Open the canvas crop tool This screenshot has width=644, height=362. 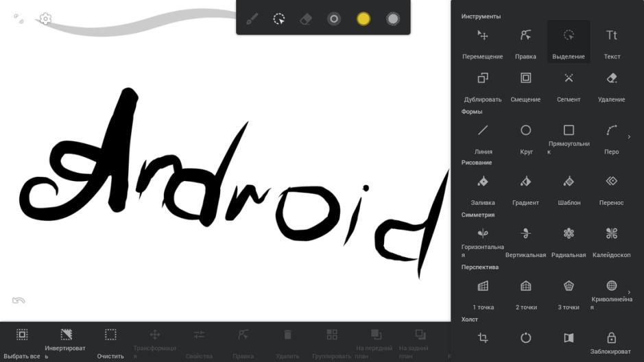[x=483, y=338]
